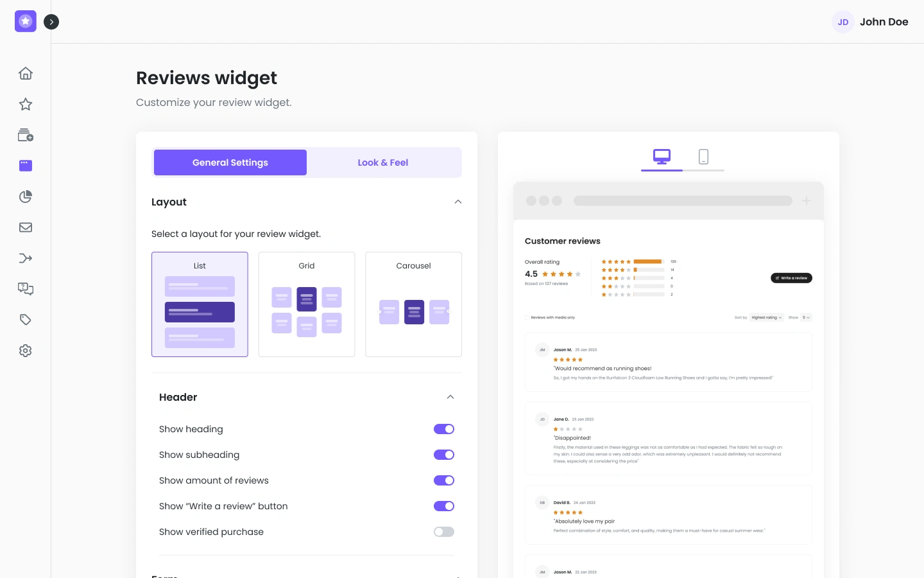
Task: Select the Carousel layout option
Action: point(413,304)
